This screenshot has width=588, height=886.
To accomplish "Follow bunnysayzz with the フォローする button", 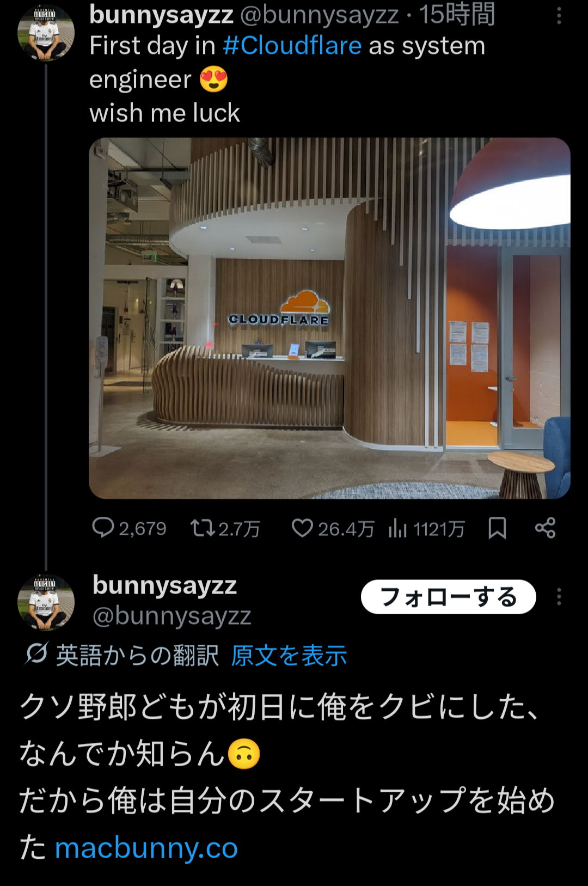I will [448, 597].
